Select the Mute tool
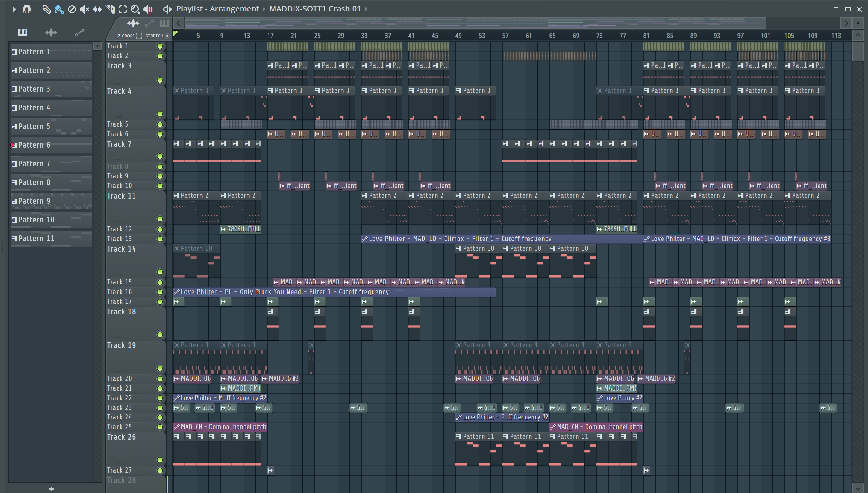This screenshot has width=868, height=493. (x=85, y=9)
